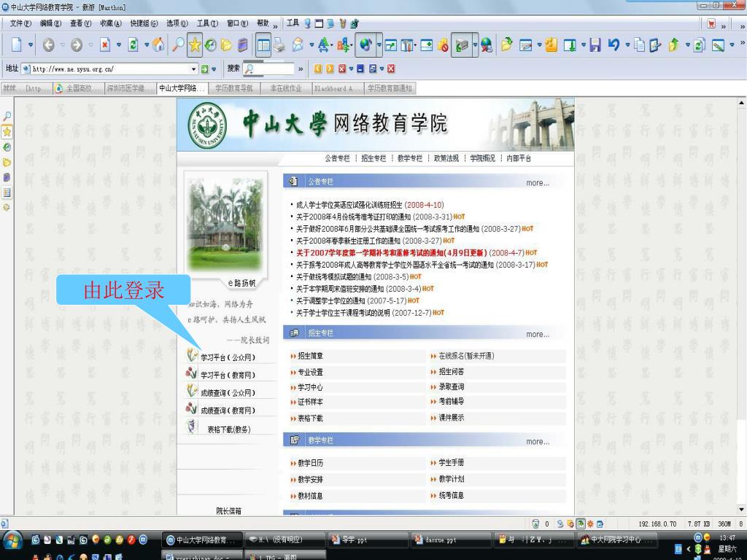The image size is (747, 560).
Task: Click the Home icon in the toolbar
Action: tap(158, 45)
